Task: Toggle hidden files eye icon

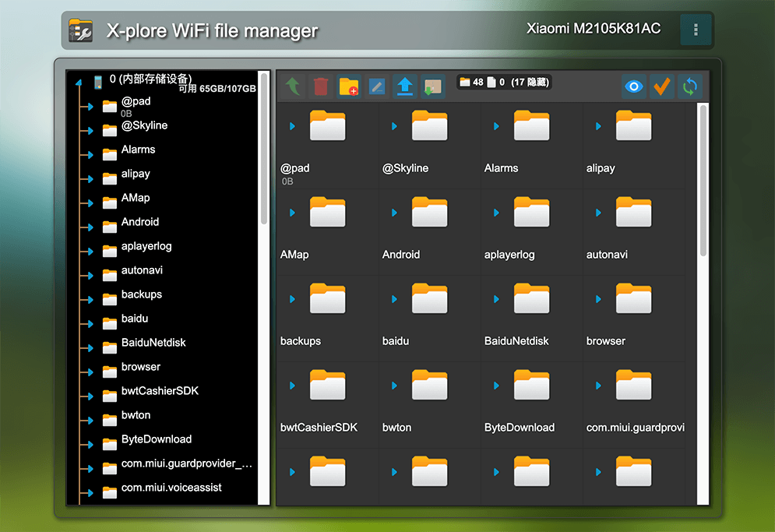Action: 634,86
